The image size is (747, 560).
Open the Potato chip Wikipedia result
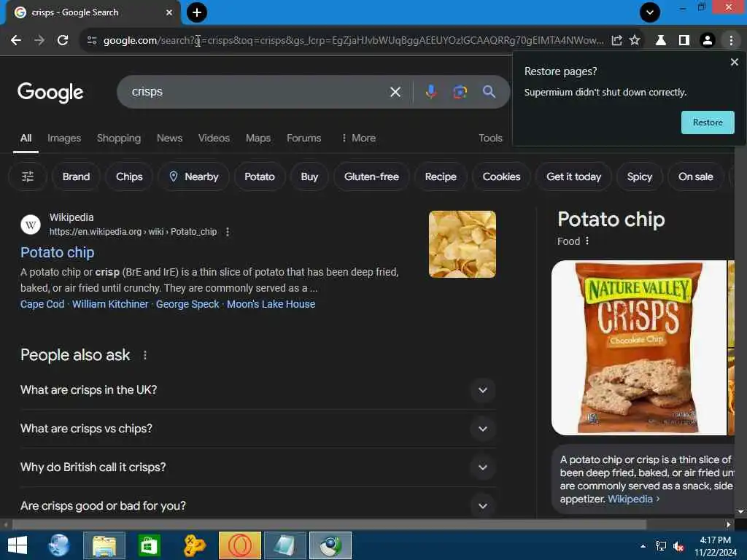pyautogui.click(x=57, y=252)
